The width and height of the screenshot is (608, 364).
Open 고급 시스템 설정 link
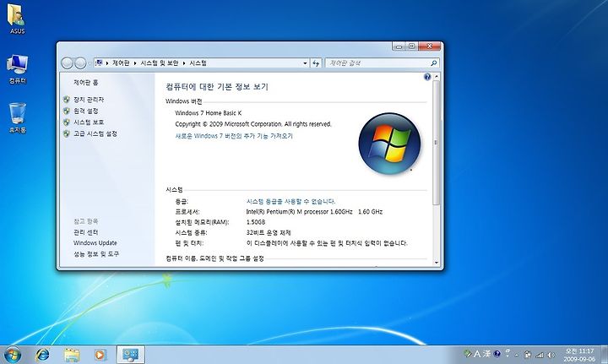[x=95, y=133]
